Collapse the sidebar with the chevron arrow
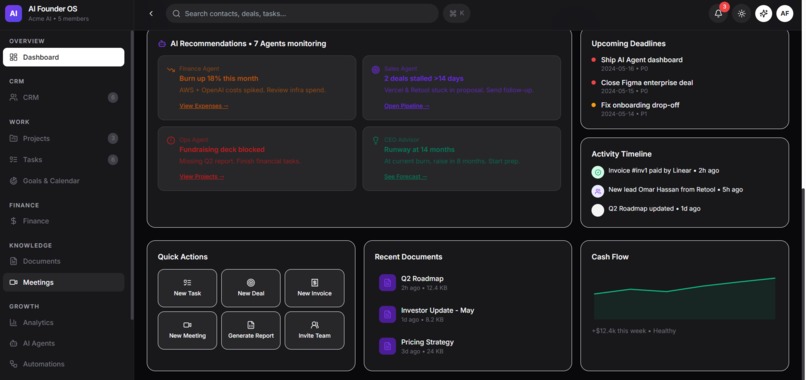 pyautogui.click(x=151, y=13)
